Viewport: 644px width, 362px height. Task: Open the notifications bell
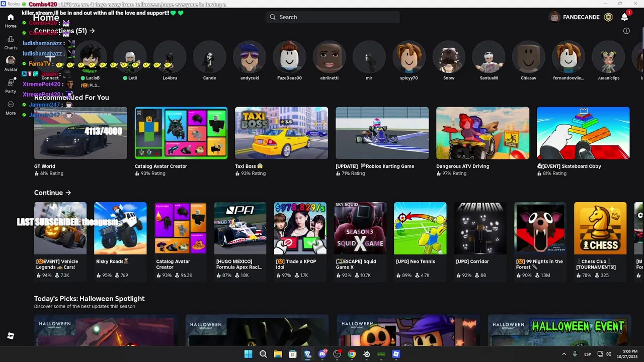click(624, 17)
